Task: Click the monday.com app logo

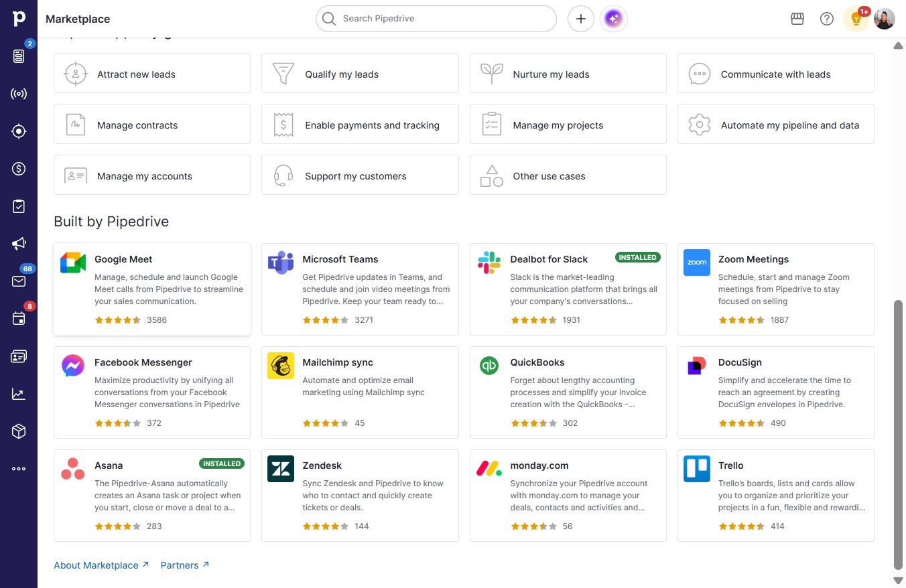Action: click(489, 469)
